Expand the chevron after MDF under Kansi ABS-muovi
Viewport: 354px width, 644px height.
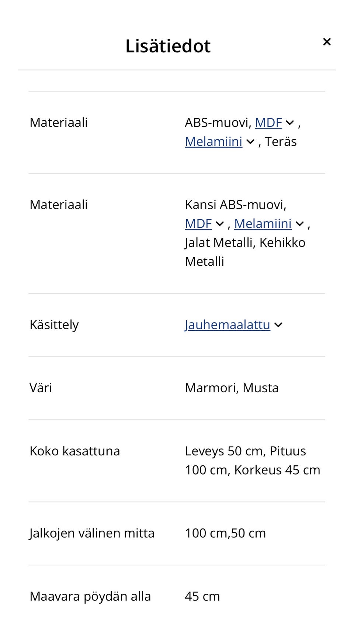click(x=220, y=224)
